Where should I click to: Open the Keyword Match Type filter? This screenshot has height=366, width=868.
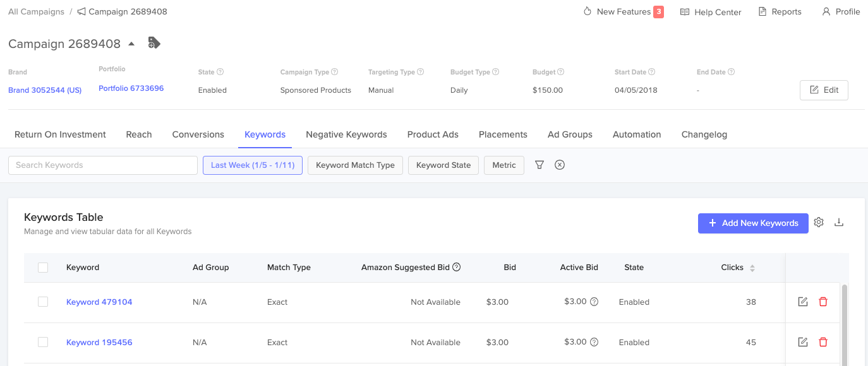[x=355, y=165]
